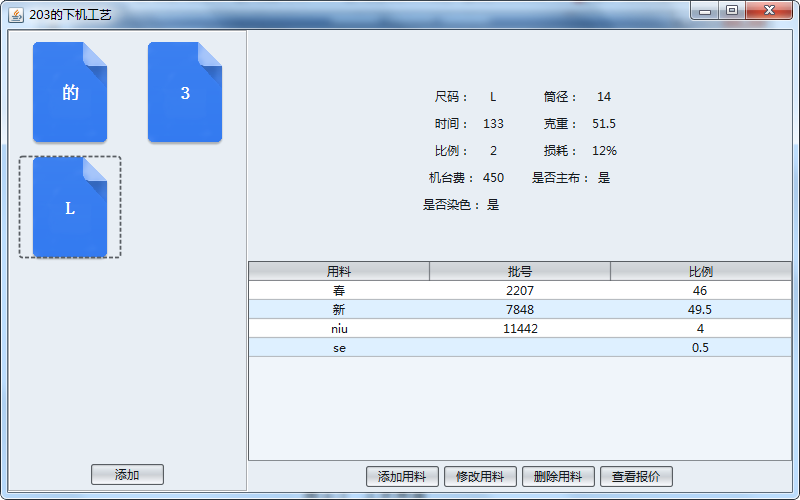Click the 修改用料 button
The height and width of the screenshot is (500, 800).
click(x=480, y=477)
